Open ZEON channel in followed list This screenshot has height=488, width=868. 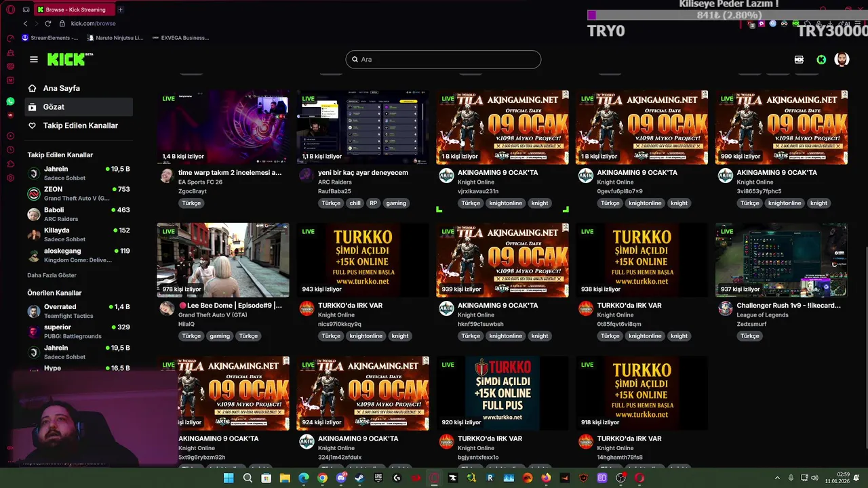[x=79, y=193]
